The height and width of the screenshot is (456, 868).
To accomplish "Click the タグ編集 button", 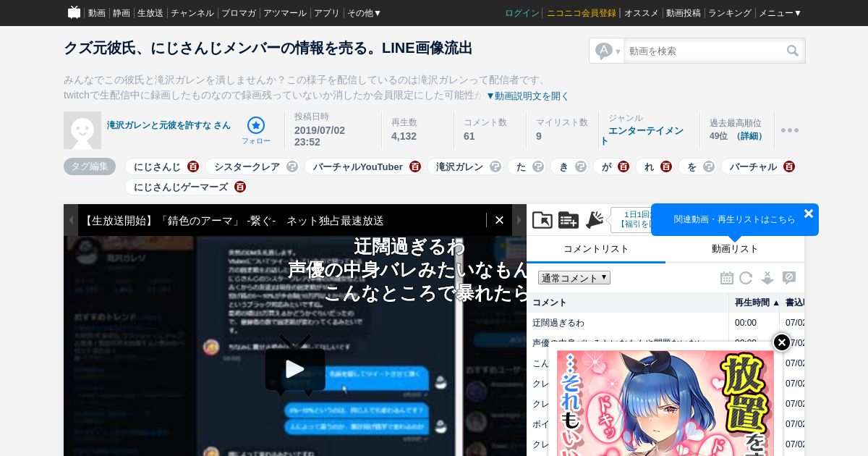I will point(90,166).
